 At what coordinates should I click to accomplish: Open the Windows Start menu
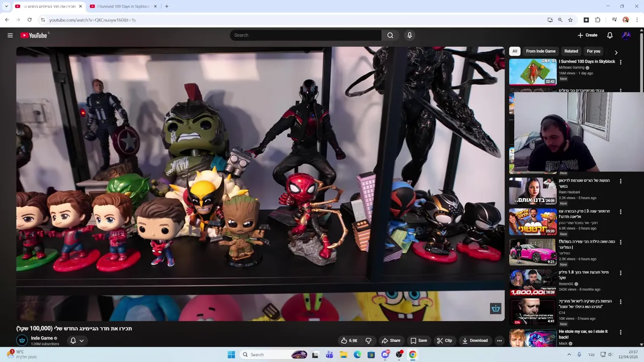pos(231,354)
